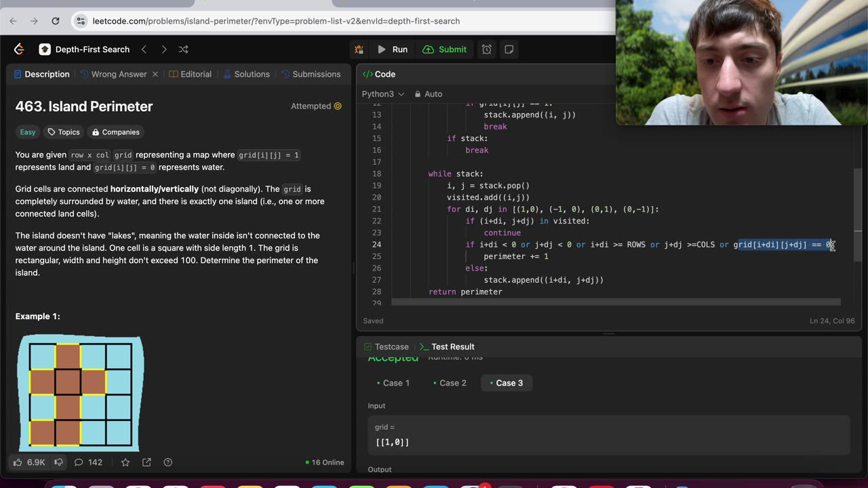Click the Saved status text
Screen dimensions: 868x488
click(373, 321)
